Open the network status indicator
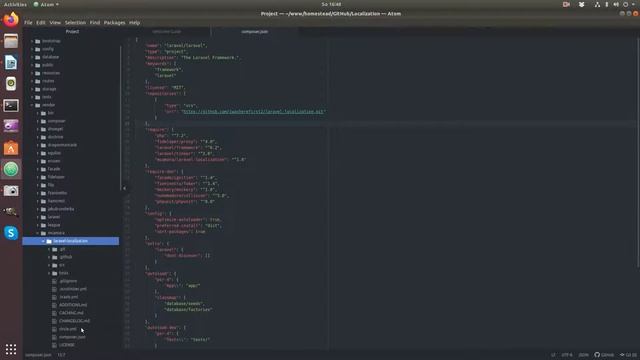This screenshot has height=360, width=640. point(597,4)
